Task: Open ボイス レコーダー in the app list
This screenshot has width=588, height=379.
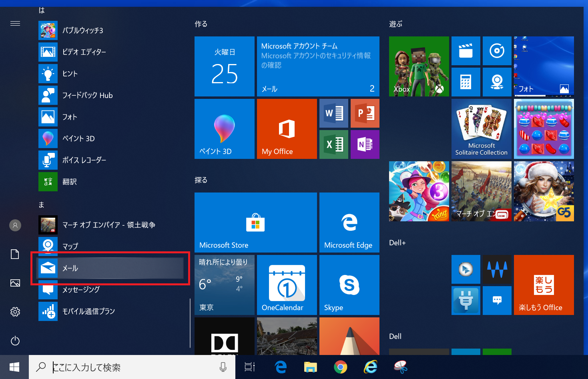Action: tap(111, 160)
